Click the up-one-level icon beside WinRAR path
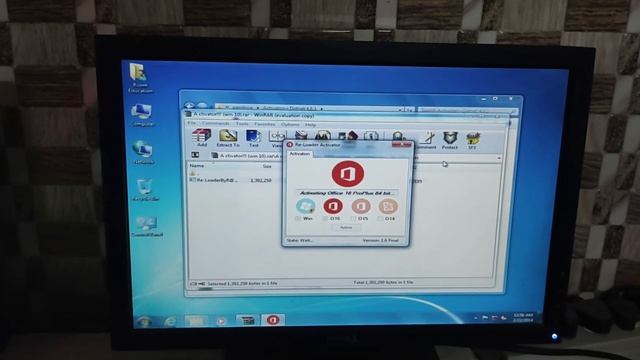Screen dimensions: 640x360 point(195,155)
